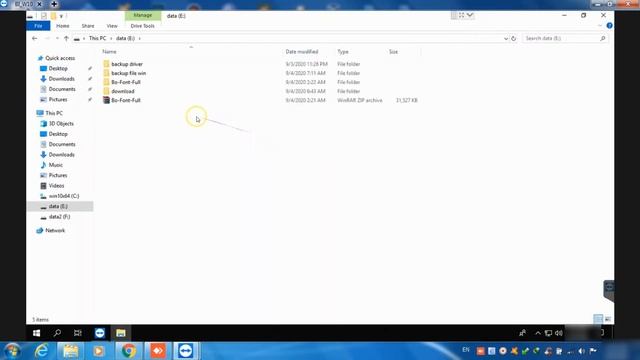Click chevron after data (E:) in address bar
The image size is (640, 360).
140,38
